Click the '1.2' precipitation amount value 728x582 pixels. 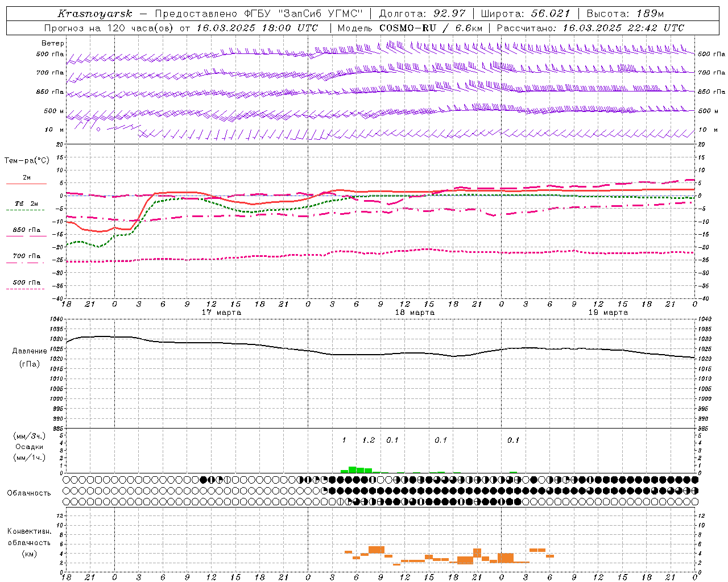tap(369, 440)
